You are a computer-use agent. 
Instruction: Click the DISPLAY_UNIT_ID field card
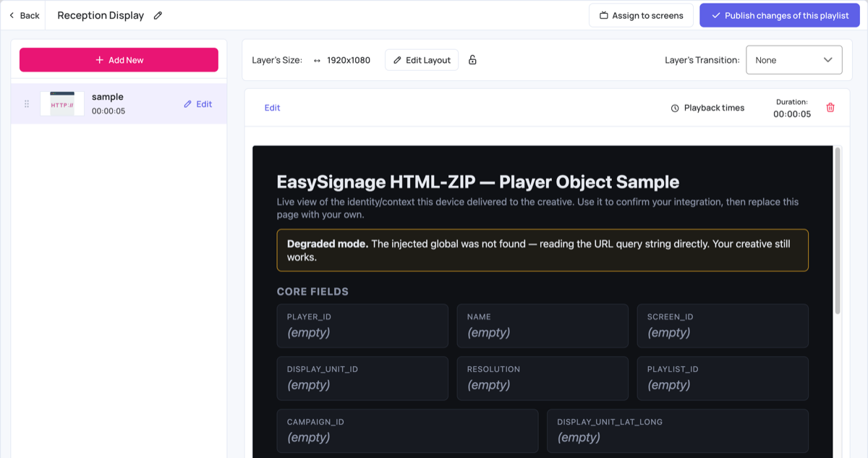tap(362, 378)
